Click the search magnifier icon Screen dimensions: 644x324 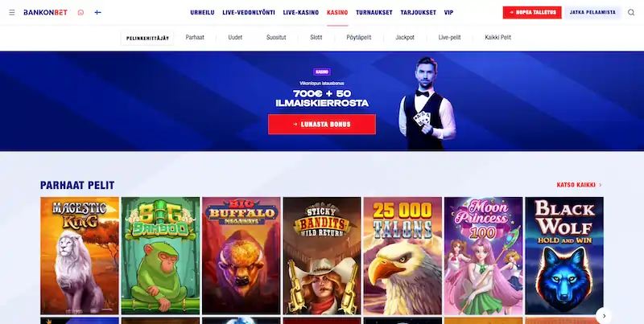point(631,12)
